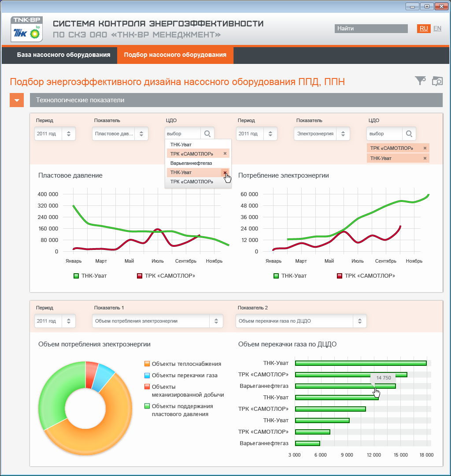The height and width of the screenshot is (476, 451).
Task: Click the TNK-BP logo
Action: click(x=27, y=29)
